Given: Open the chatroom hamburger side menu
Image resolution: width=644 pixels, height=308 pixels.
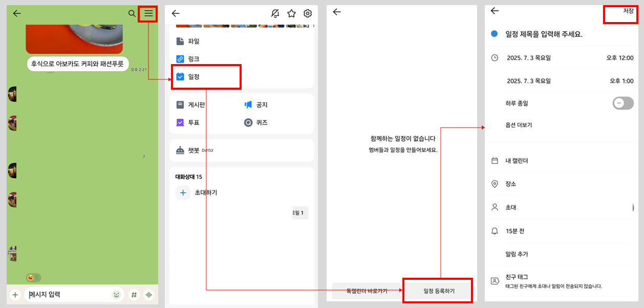Looking at the screenshot, I should (x=148, y=14).
